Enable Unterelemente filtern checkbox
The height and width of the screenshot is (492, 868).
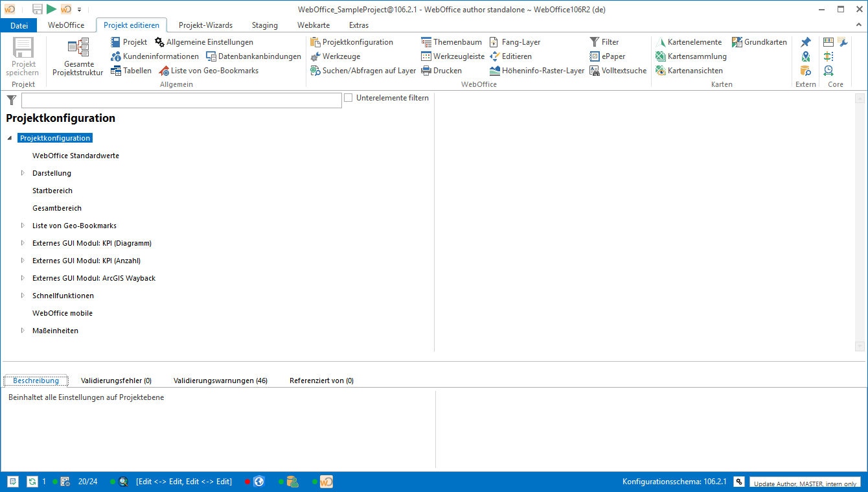coord(348,98)
